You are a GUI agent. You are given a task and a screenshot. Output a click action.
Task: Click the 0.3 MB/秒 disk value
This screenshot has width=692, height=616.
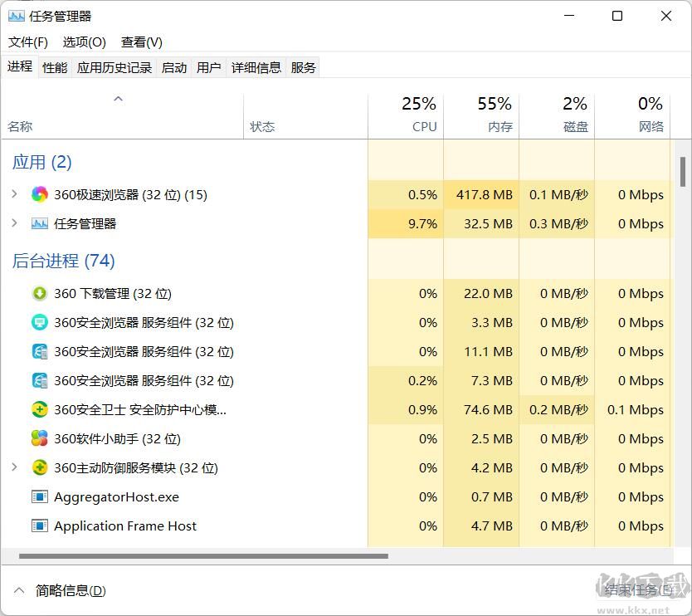tap(558, 223)
